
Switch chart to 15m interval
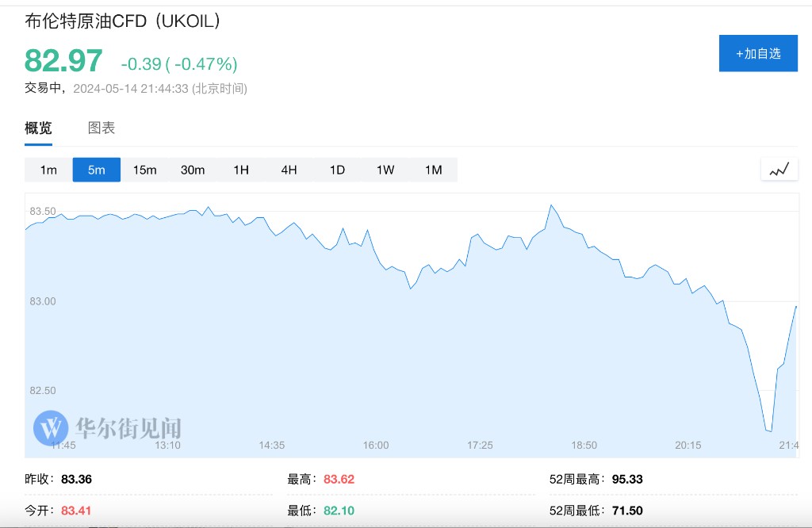(x=144, y=170)
